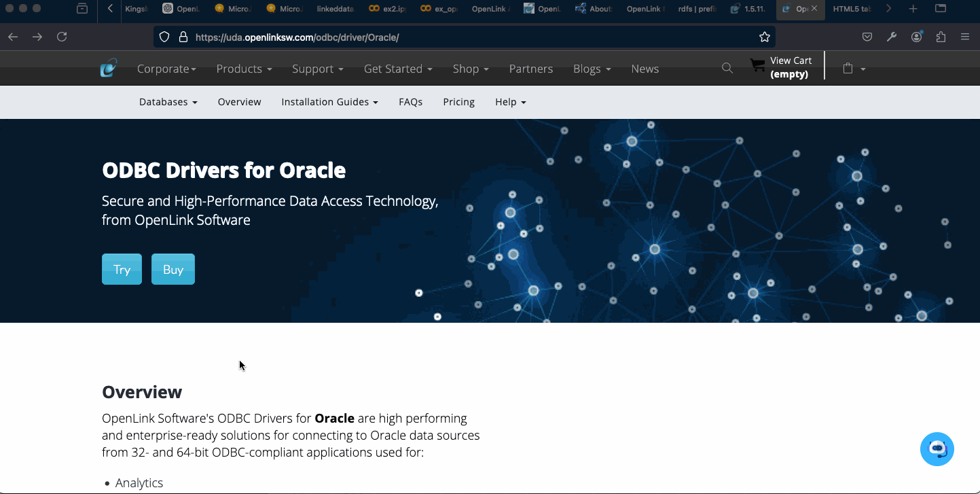Select Pricing in the sub-navigation
This screenshot has width=980, height=494.
tap(459, 102)
